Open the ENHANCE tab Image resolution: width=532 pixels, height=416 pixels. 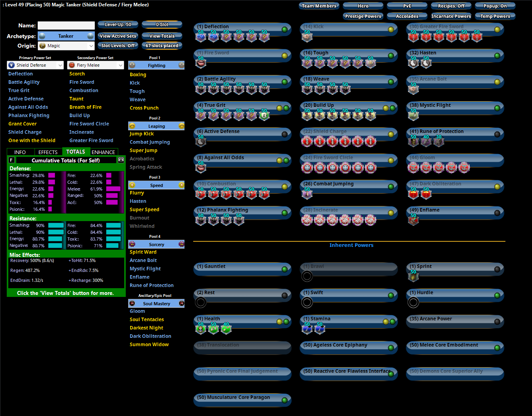(x=103, y=152)
